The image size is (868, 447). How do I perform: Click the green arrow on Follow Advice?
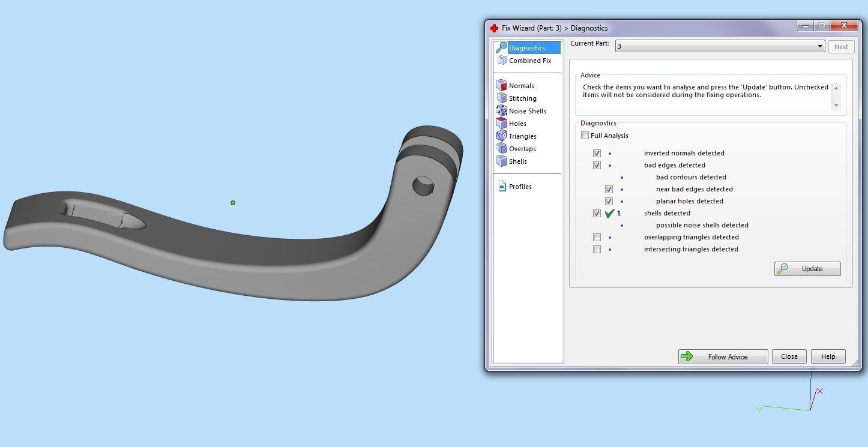(687, 356)
